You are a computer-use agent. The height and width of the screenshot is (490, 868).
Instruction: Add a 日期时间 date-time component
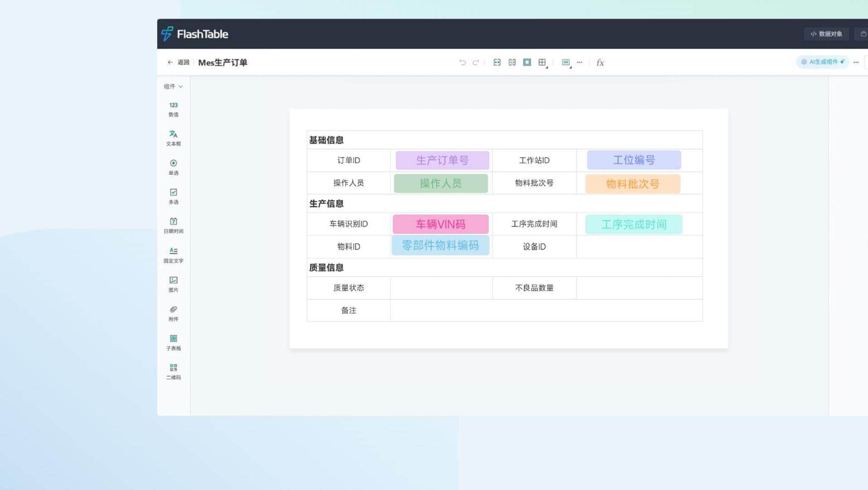(173, 225)
